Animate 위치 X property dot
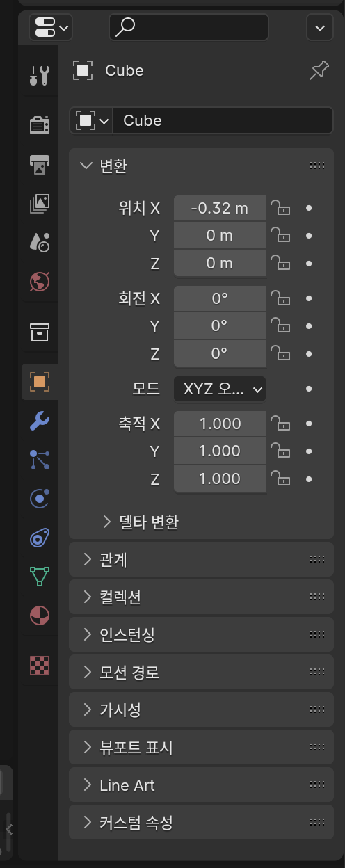345x868 pixels. [309, 208]
